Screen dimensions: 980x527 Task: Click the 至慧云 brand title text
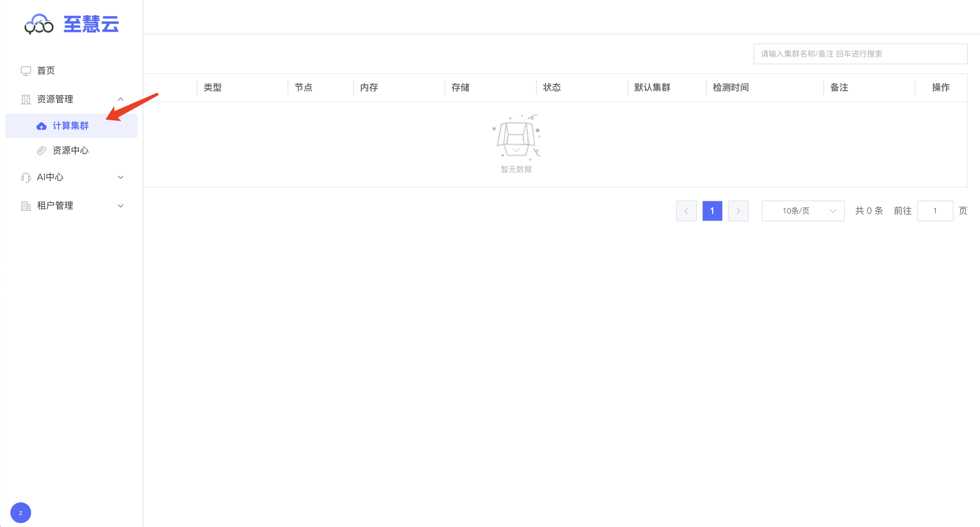pyautogui.click(x=91, y=24)
